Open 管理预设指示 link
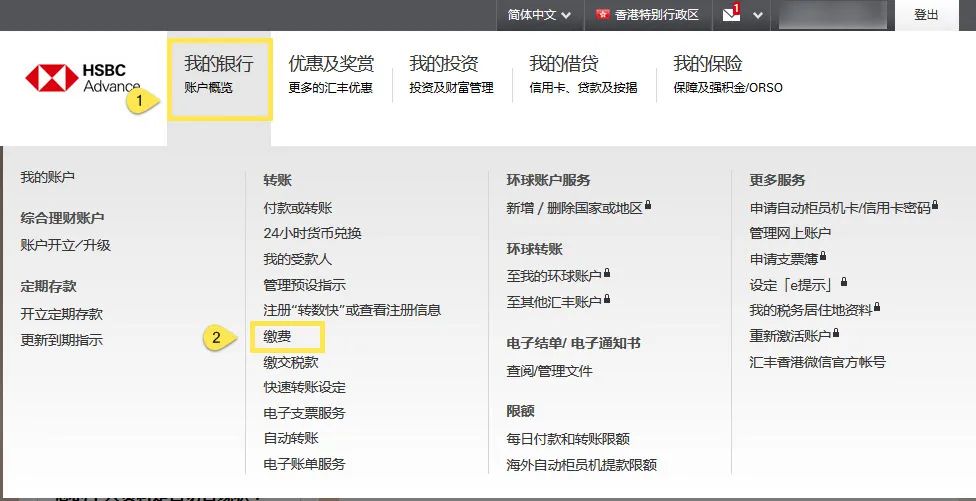 tap(304, 285)
